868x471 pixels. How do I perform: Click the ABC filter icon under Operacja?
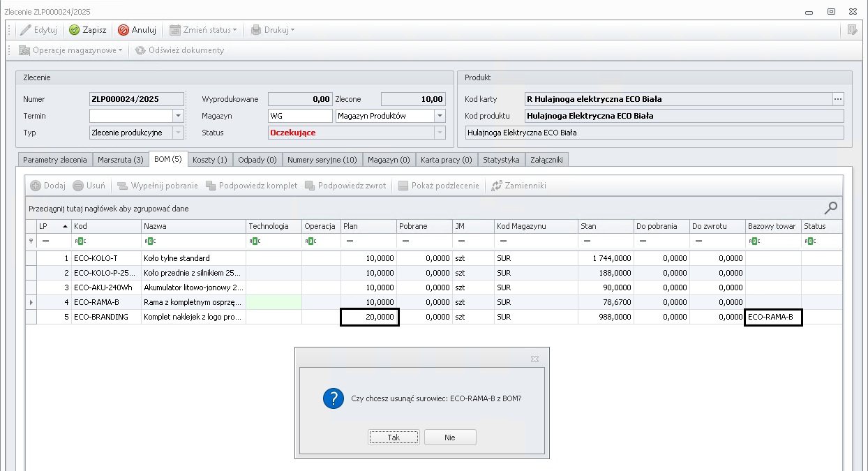[x=310, y=241]
